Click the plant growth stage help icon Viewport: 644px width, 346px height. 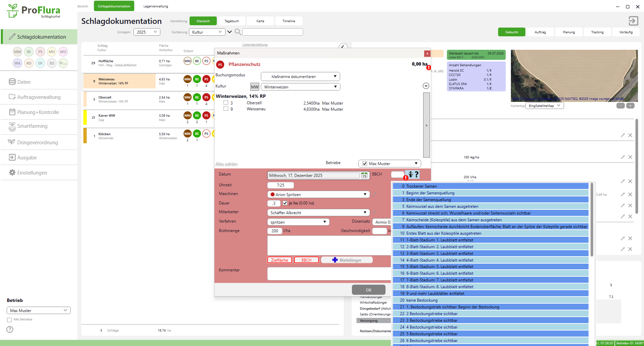pyautogui.click(x=413, y=175)
